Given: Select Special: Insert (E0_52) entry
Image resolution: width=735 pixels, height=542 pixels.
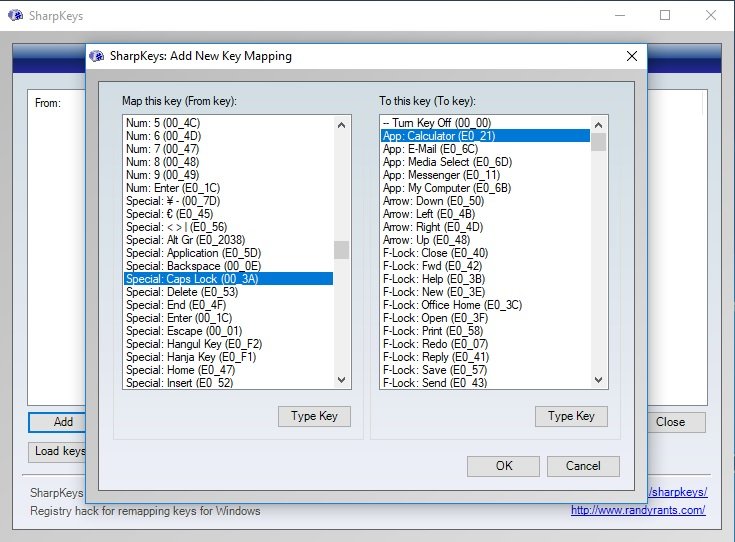Looking at the screenshot, I should click(228, 383).
